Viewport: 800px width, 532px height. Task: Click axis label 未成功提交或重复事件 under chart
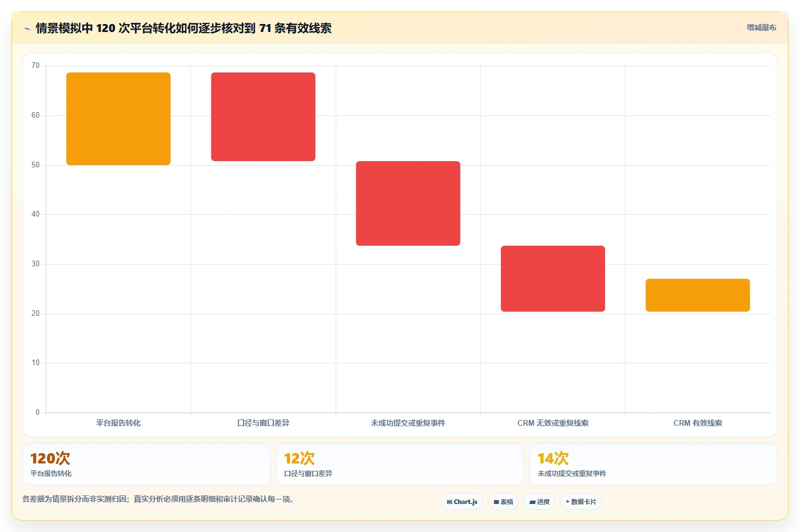coord(408,423)
